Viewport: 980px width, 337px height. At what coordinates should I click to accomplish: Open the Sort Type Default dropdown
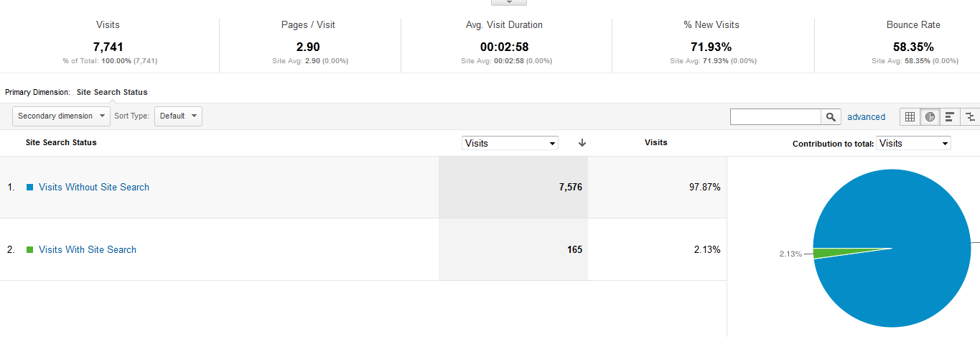coord(178,116)
